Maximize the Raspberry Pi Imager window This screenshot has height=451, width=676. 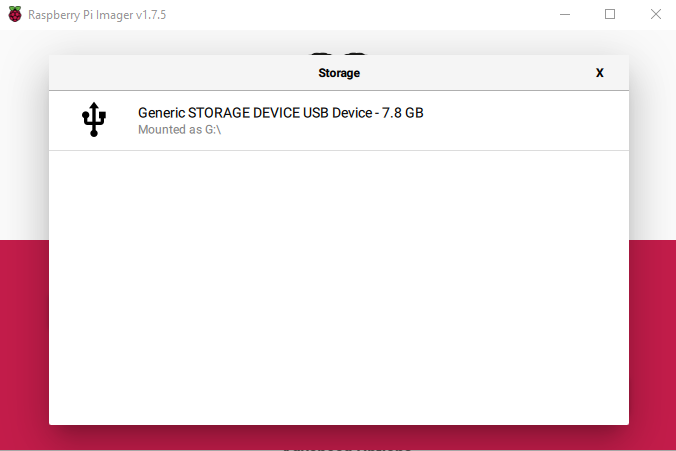pyautogui.click(x=610, y=14)
